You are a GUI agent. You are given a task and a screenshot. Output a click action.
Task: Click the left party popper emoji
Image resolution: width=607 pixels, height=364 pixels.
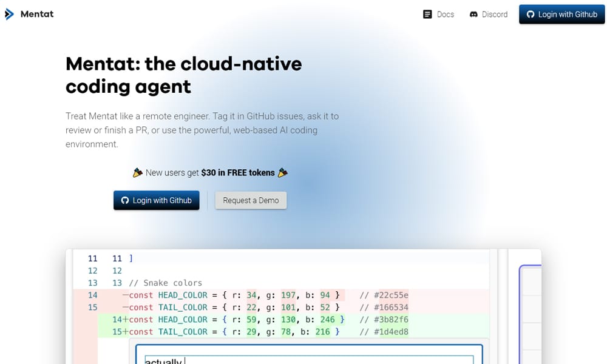(x=138, y=173)
